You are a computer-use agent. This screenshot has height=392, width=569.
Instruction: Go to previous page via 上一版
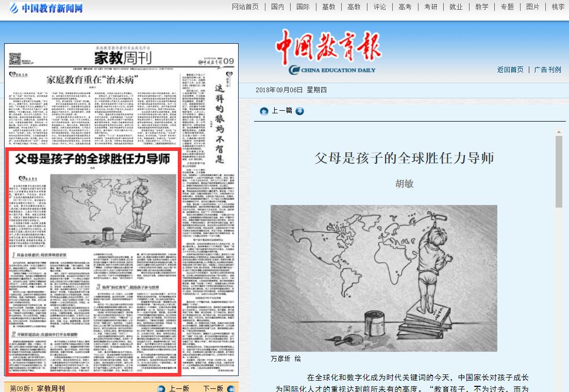(179, 388)
